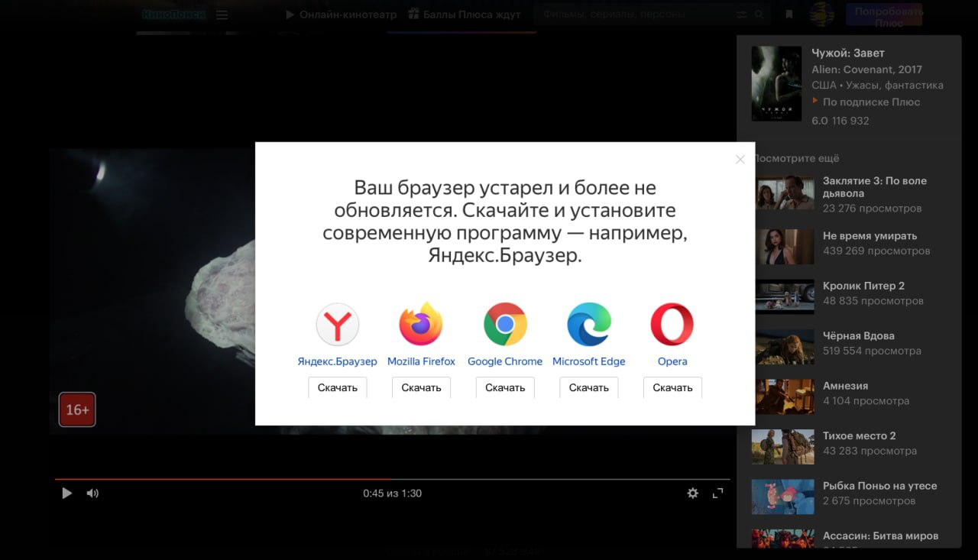The width and height of the screenshot is (978, 560).
Task: Open the Mozilla Firefox link
Action: 421,361
